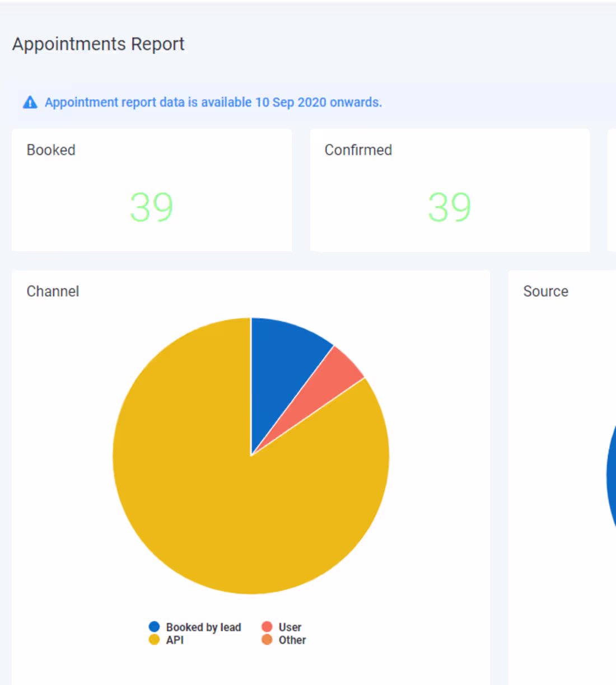The image size is (616, 685).
Task: Click the yellow 'API' legend dot
Action: point(155,640)
